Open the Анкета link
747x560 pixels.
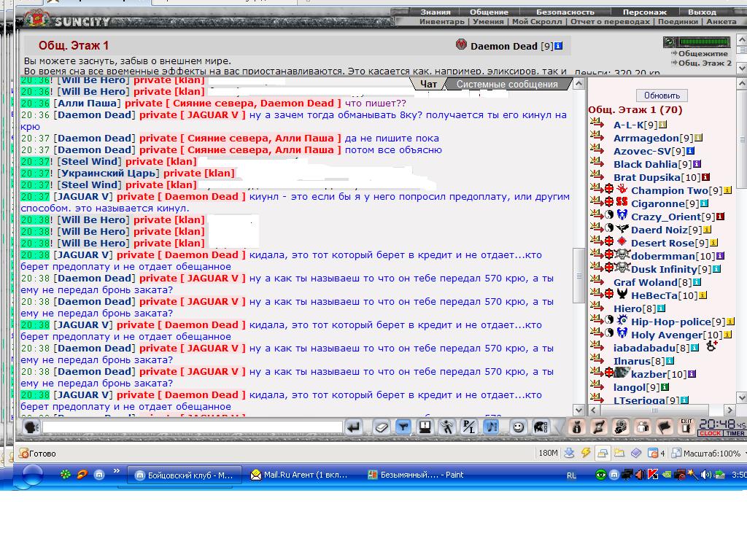tap(721, 21)
